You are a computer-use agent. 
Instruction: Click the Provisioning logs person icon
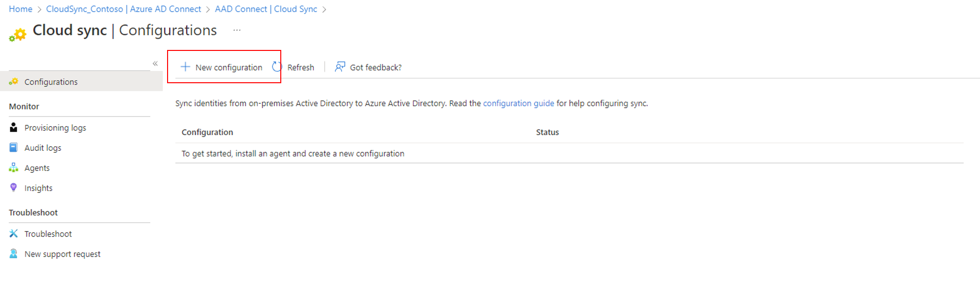click(14, 127)
